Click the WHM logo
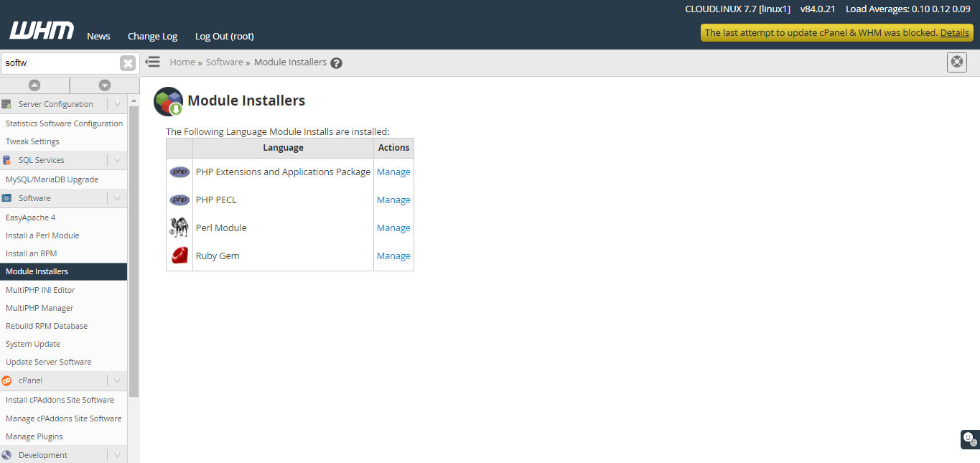The image size is (980, 463). point(42,31)
